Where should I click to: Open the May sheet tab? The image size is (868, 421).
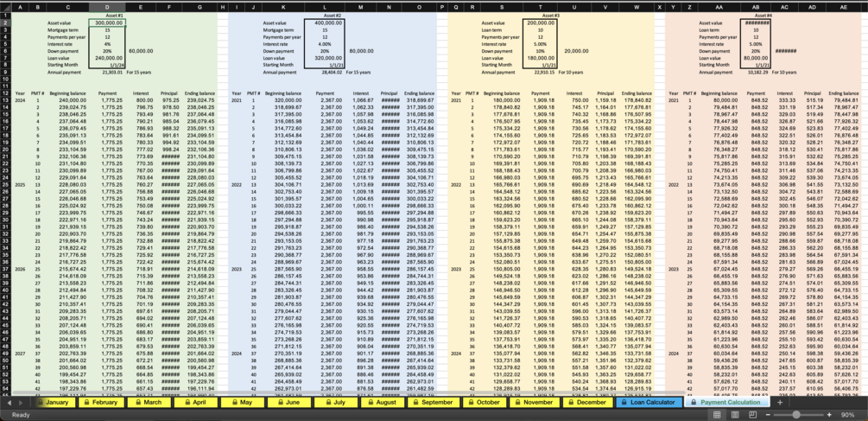[241, 403]
